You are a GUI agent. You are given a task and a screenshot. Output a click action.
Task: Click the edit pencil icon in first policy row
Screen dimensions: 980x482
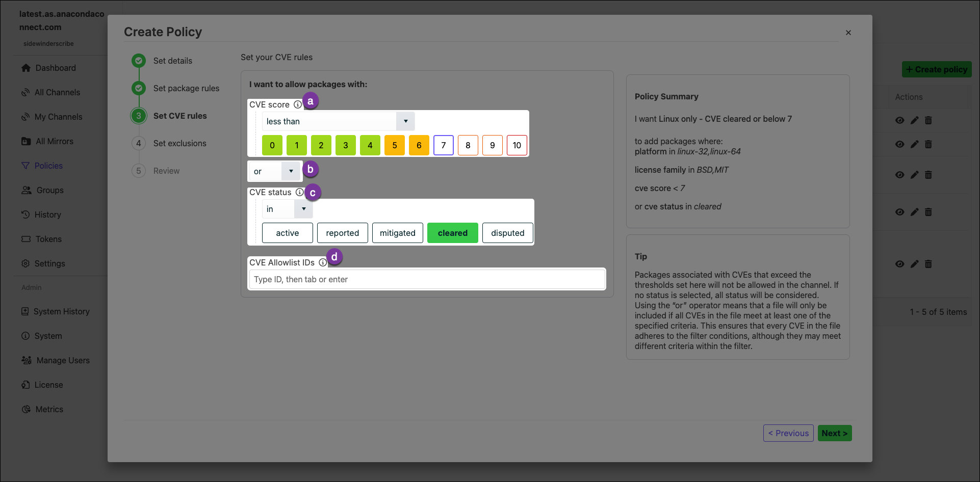[x=915, y=120]
